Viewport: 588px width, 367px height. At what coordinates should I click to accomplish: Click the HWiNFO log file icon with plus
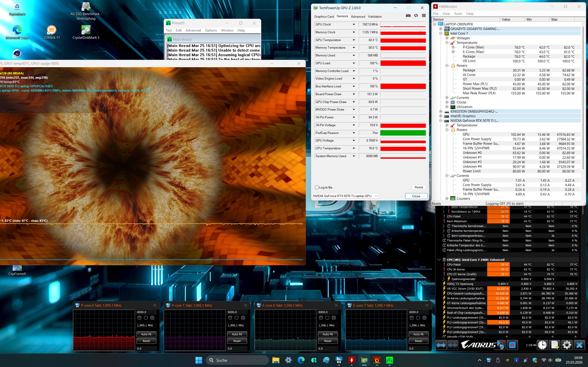point(555,345)
